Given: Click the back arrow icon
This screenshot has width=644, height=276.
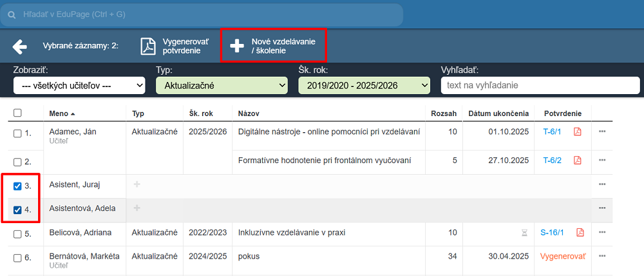Looking at the screenshot, I should click(20, 46).
